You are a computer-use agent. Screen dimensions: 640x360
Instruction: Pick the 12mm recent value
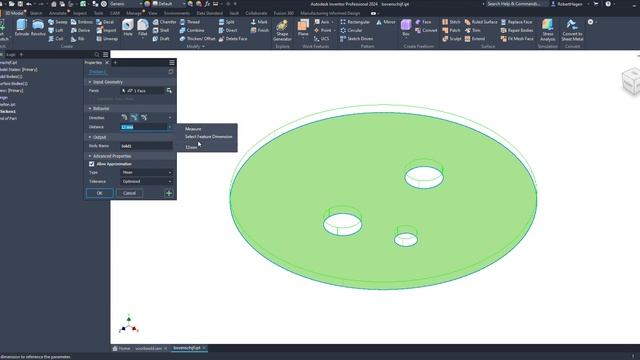[191, 147]
